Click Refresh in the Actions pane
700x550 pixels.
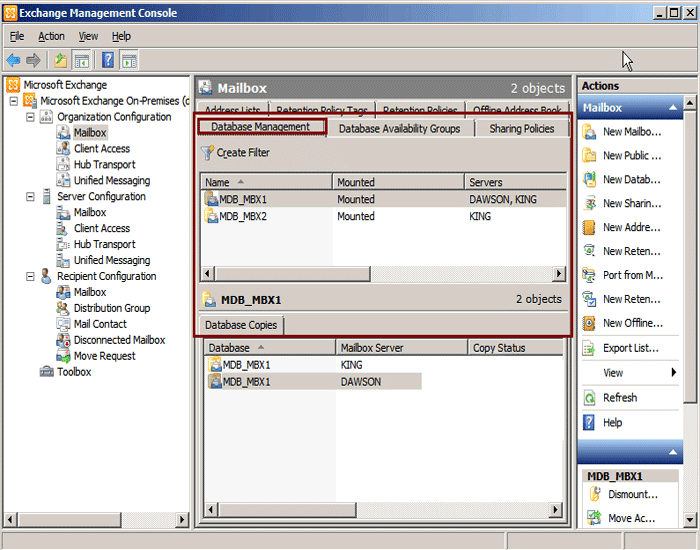pyautogui.click(x=620, y=397)
